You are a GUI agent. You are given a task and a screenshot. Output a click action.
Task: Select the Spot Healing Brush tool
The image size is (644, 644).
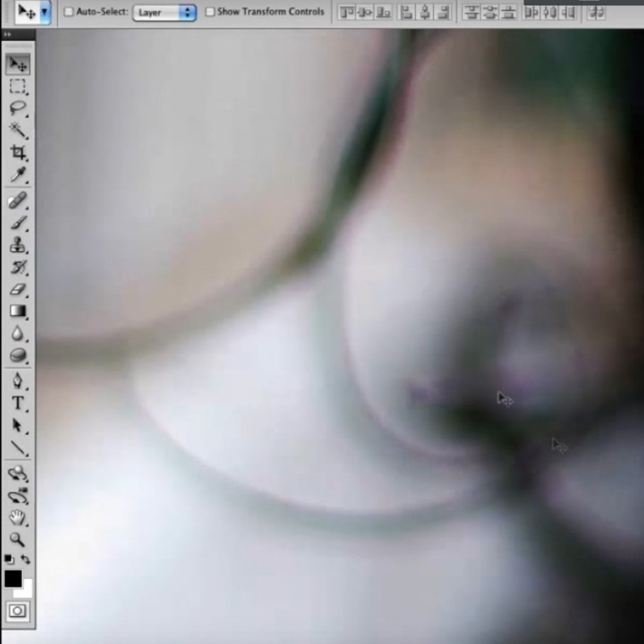pyautogui.click(x=18, y=201)
